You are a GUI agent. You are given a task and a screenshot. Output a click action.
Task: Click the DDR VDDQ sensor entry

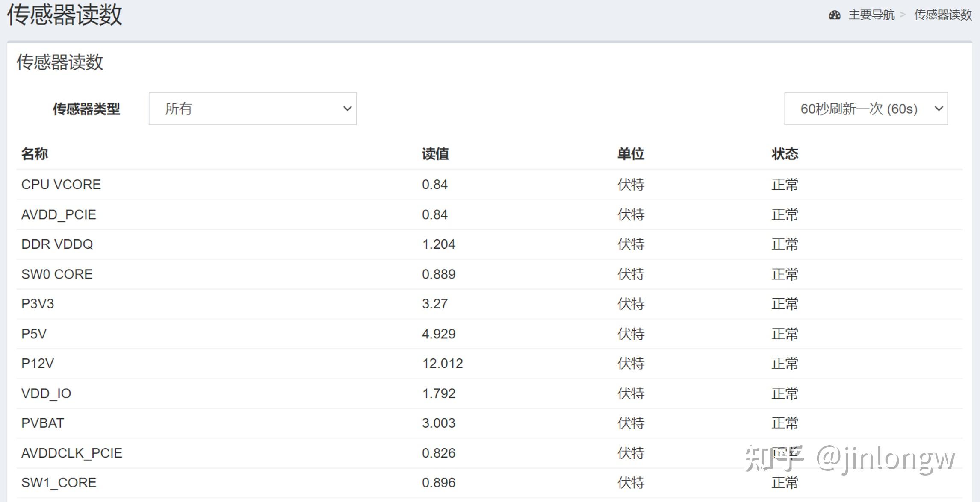coord(57,244)
